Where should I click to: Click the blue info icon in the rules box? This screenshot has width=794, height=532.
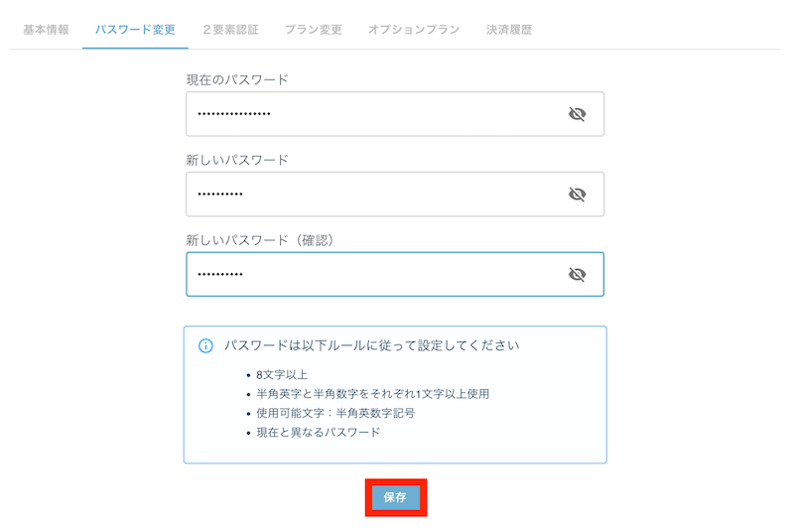[x=205, y=346]
